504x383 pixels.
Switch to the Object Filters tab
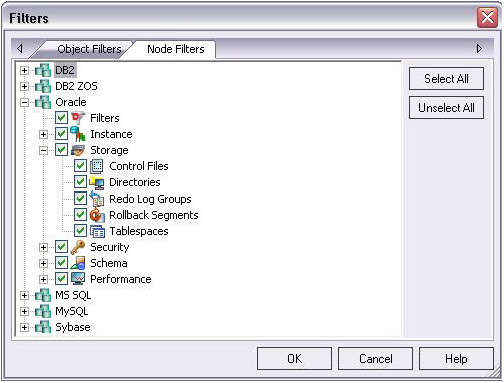(x=89, y=49)
